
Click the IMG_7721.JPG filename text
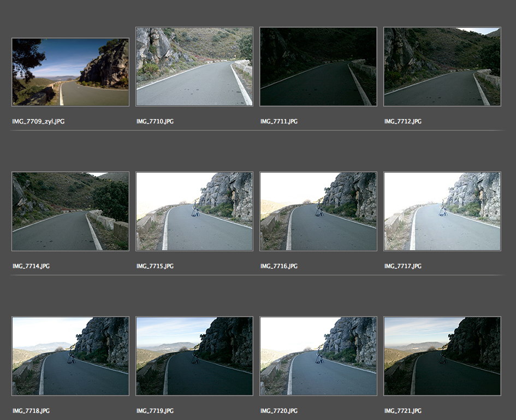pos(403,411)
